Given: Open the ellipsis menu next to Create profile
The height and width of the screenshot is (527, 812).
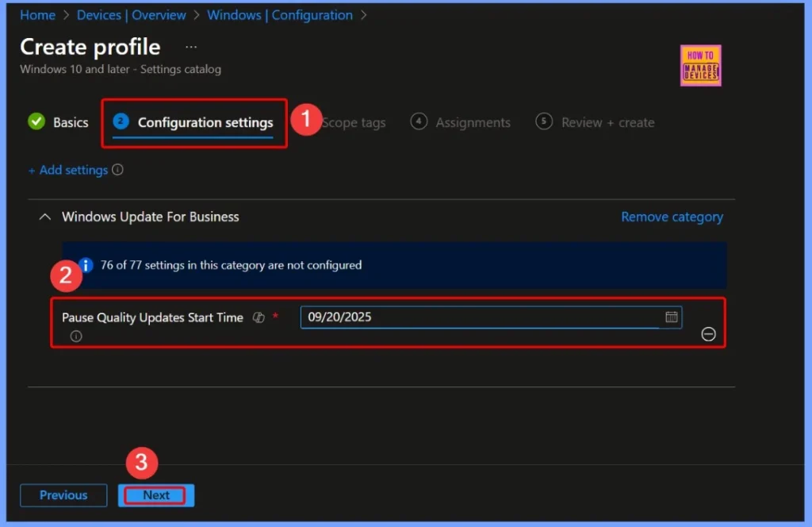Looking at the screenshot, I should coord(191,47).
